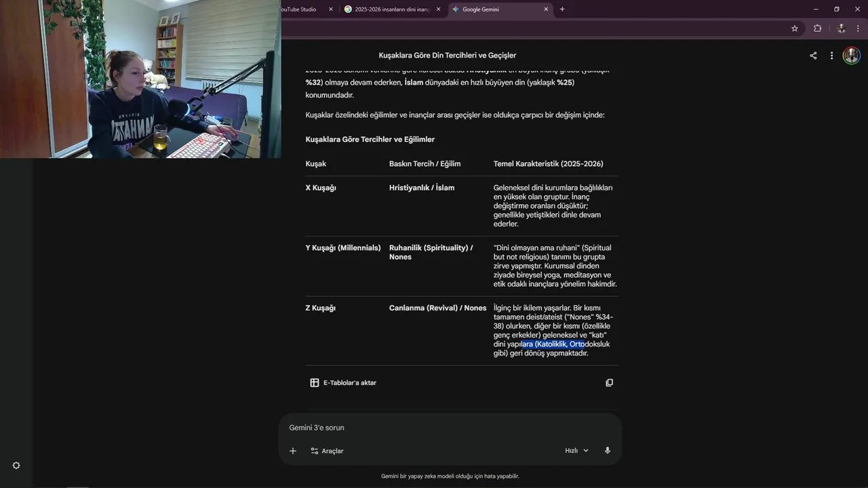Click the X Kuşağı row label
868x488 pixels.
coord(321,188)
